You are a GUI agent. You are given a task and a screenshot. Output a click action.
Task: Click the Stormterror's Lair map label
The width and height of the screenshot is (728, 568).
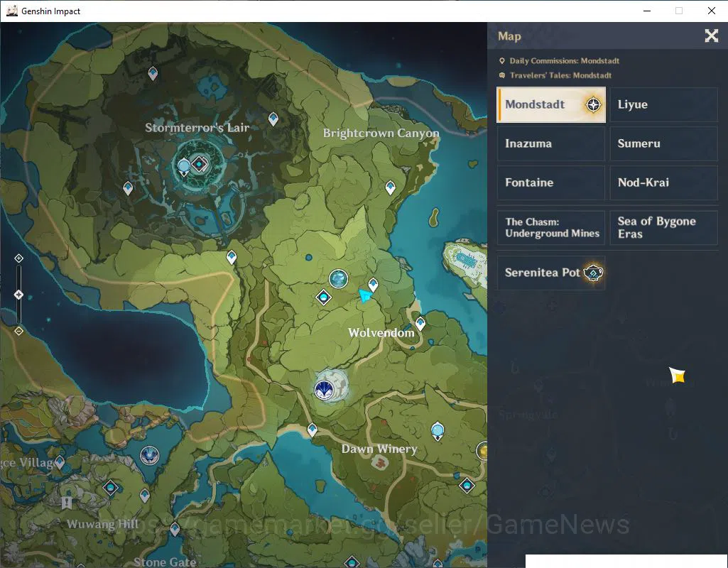coord(197,128)
